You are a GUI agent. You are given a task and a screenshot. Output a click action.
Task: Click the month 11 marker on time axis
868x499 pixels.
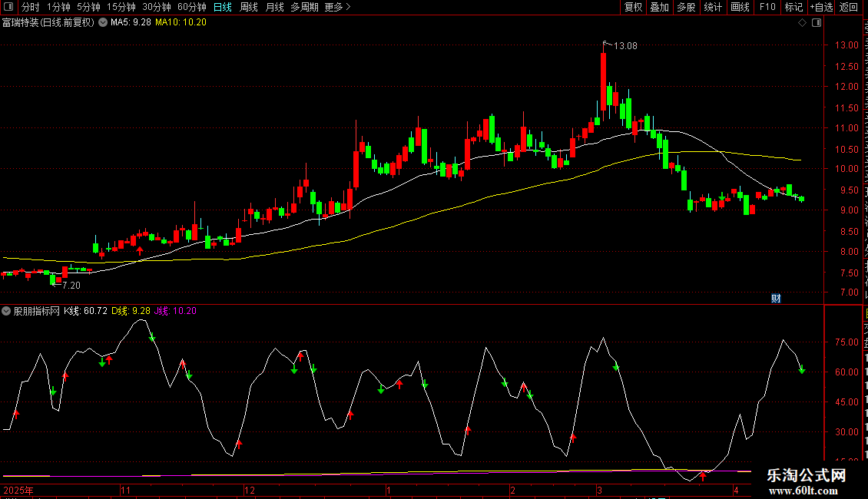[126, 490]
